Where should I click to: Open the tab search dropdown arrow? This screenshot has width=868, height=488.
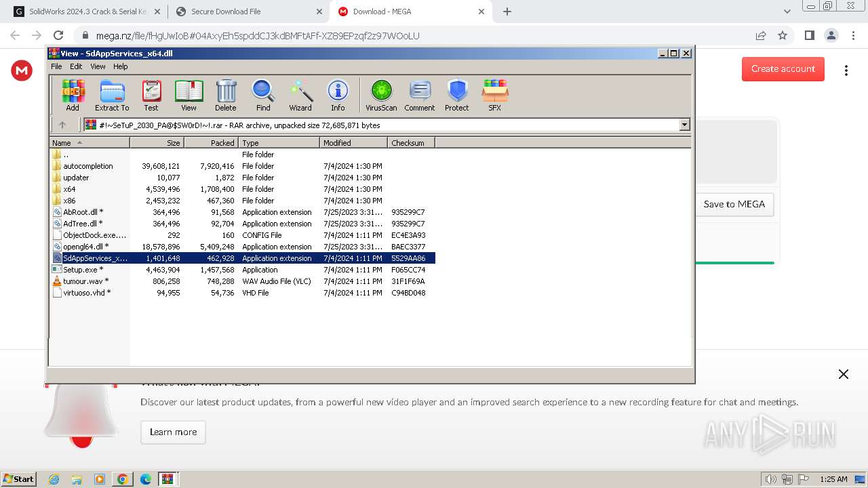(787, 12)
